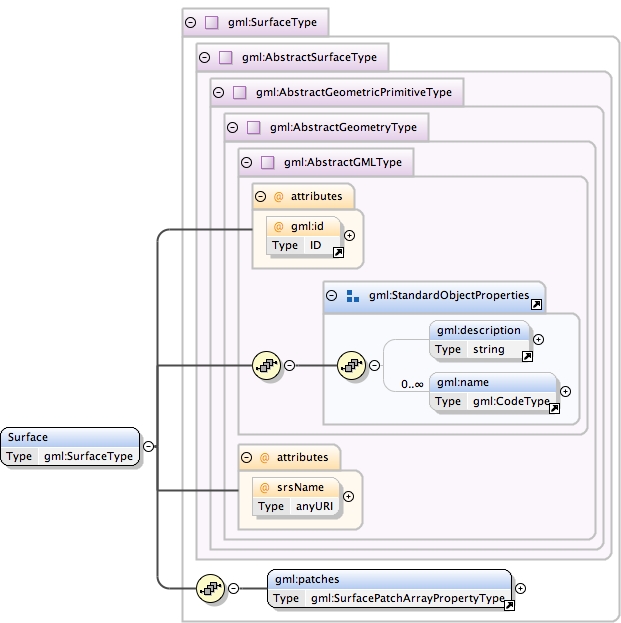Click the gml:SurfaceType type value of Surface
This screenshot has height=623, width=621.
[89, 456]
